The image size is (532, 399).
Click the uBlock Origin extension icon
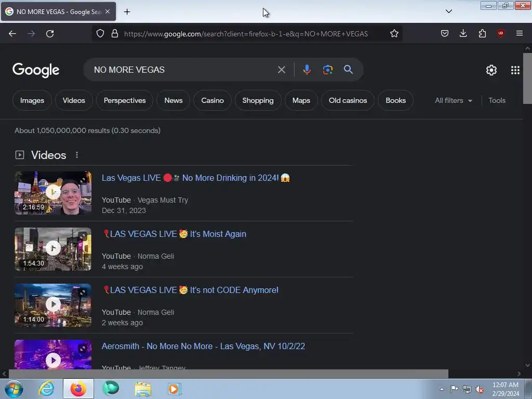[500, 33]
